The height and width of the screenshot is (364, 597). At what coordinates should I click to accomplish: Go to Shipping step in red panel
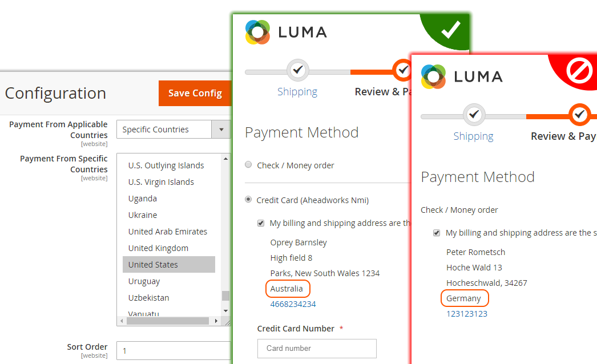(473, 136)
